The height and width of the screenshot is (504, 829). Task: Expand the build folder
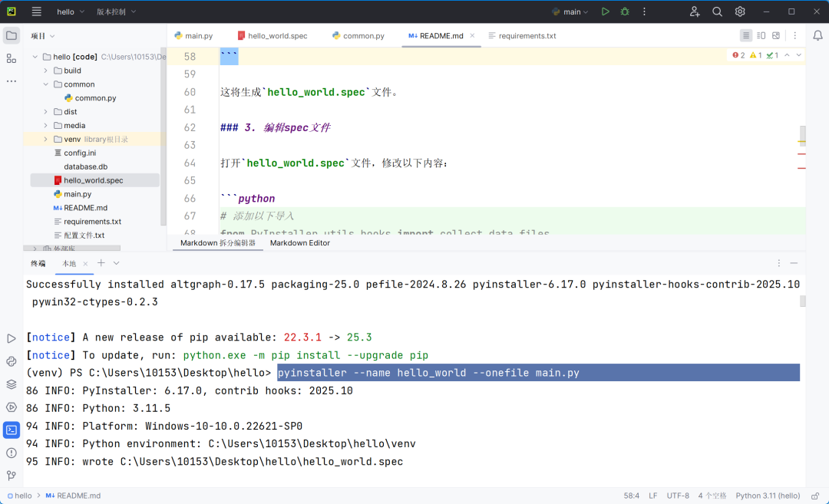point(45,71)
